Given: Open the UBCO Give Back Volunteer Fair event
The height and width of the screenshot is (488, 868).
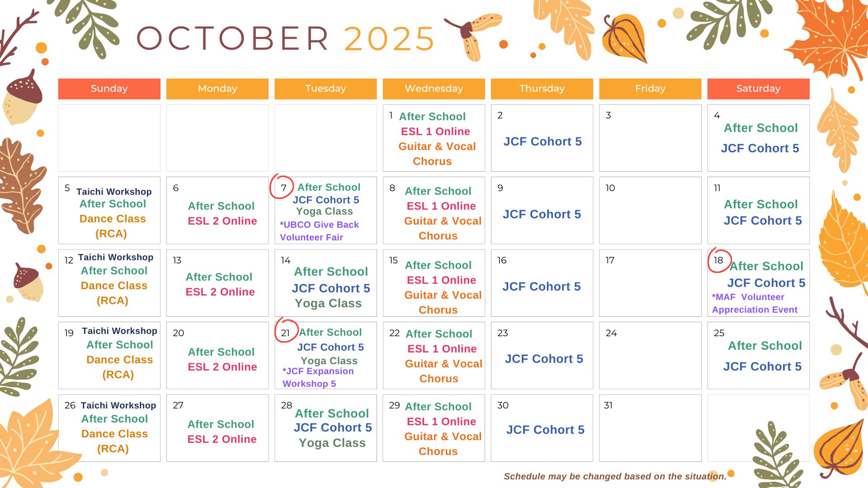Looking at the screenshot, I should coord(319,231).
